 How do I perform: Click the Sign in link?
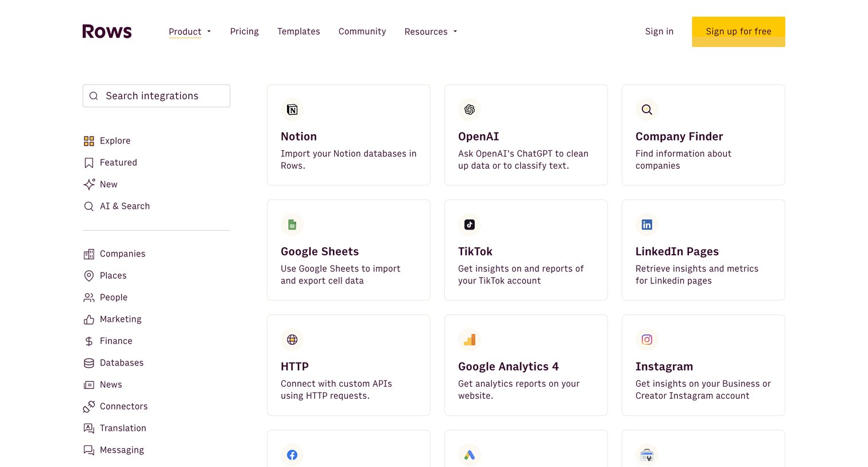click(659, 32)
